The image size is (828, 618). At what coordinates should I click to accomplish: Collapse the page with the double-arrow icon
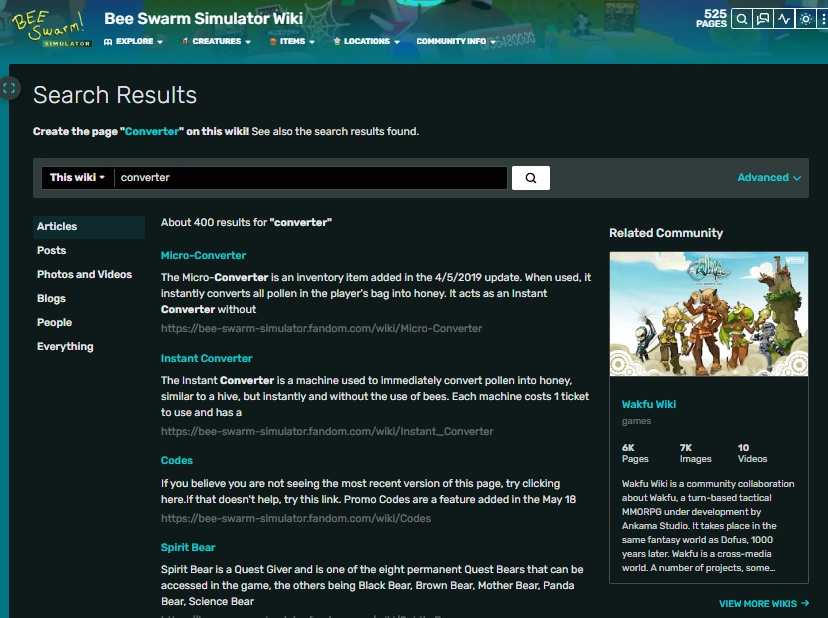tap(11, 88)
